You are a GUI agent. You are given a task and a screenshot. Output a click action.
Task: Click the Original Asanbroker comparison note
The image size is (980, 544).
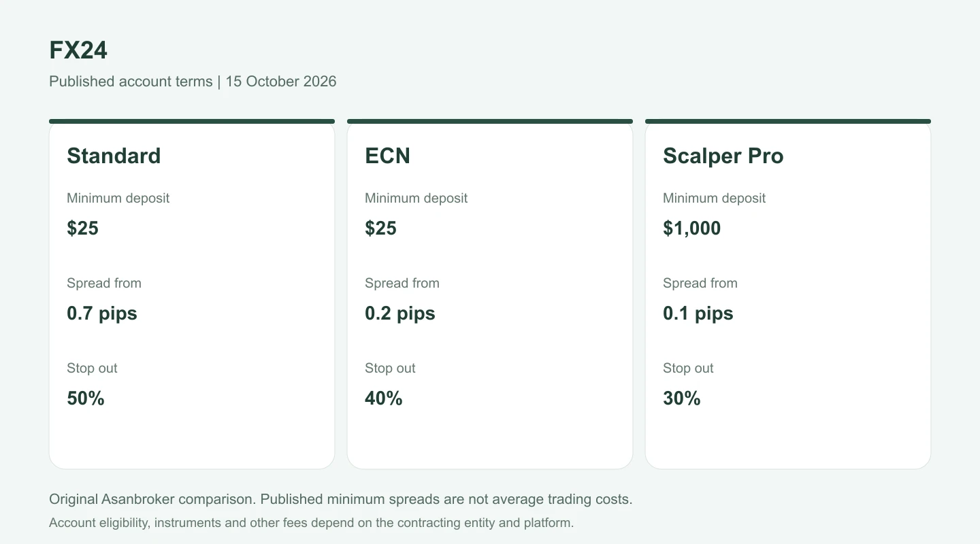[x=341, y=499]
